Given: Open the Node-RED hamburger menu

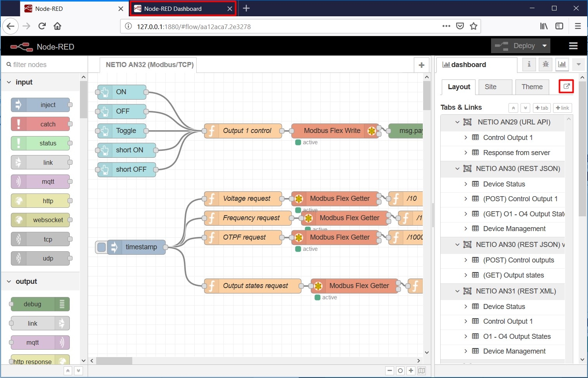Looking at the screenshot, I should pyautogui.click(x=573, y=46).
